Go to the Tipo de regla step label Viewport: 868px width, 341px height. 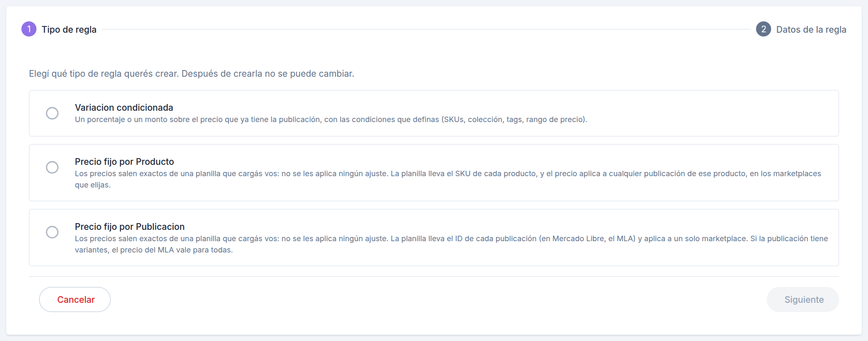[x=69, y=29]
